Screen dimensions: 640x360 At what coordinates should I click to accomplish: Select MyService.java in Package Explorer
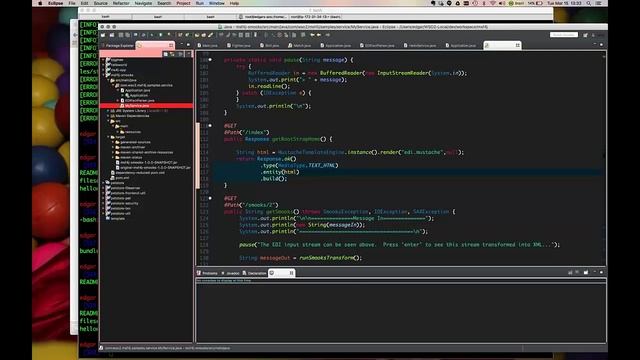[x=137, y=106]
